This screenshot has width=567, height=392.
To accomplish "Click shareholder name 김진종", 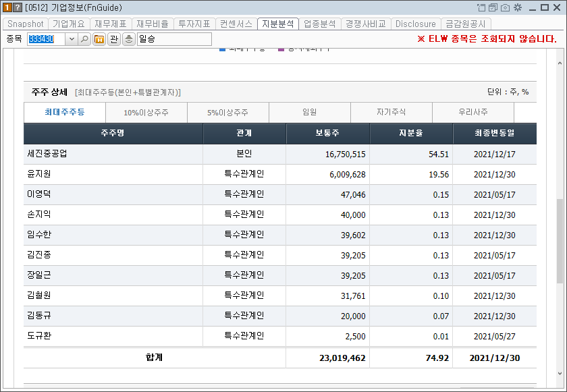I will coord(39,255).
